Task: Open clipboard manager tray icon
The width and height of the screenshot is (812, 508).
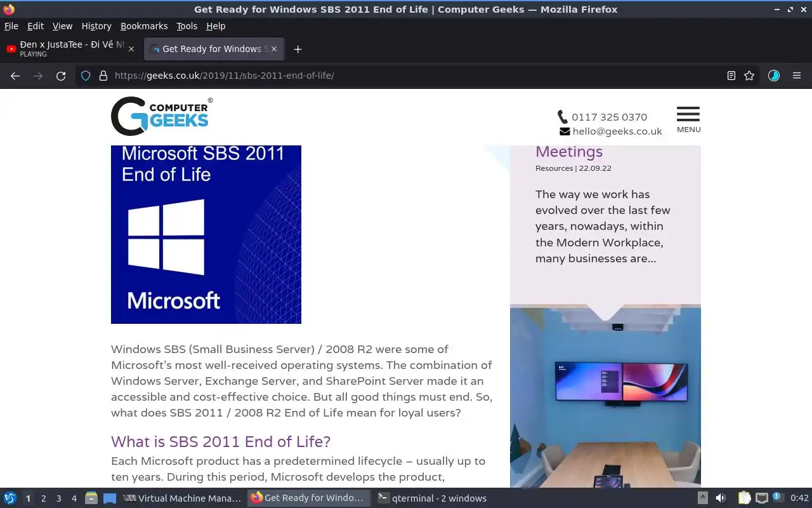Action: click(x=744, y=498)
